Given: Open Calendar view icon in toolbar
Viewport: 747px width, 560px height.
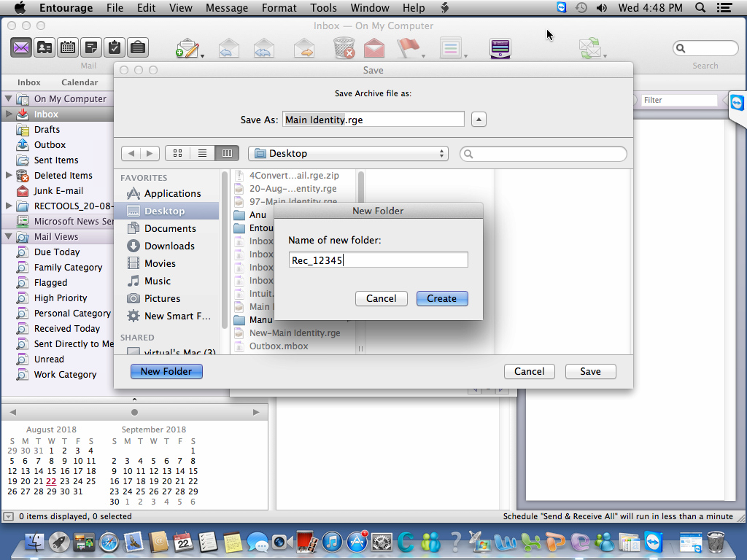Looking at the screenshot, I should [68, 47].
